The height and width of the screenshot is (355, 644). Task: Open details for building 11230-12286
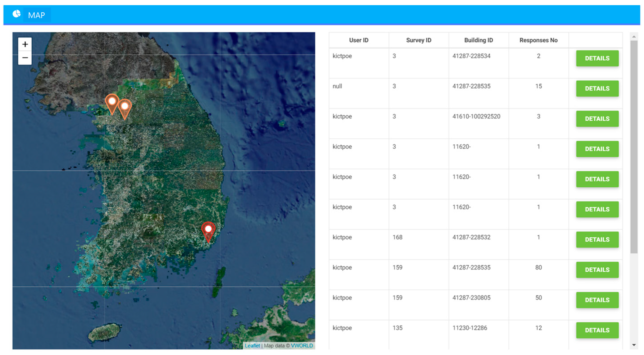[597, 330]
